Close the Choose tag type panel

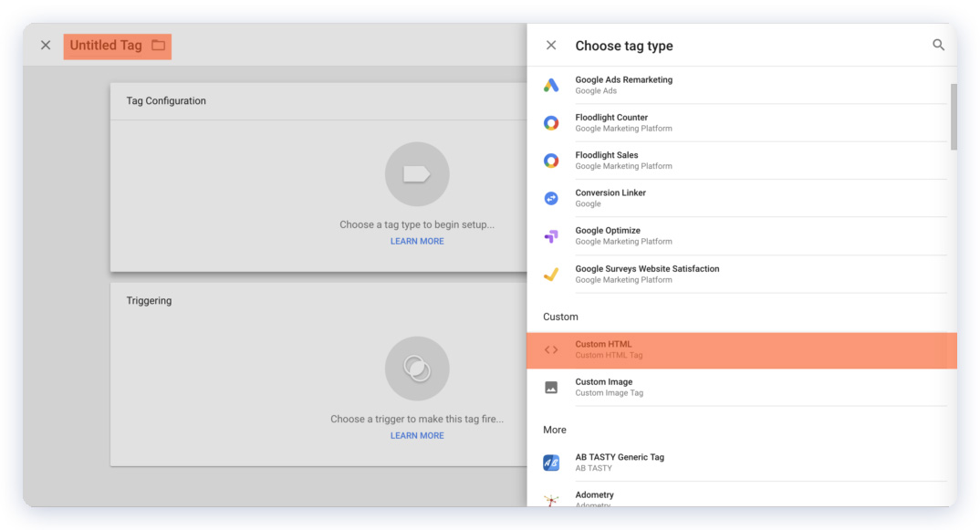(551, 46)
